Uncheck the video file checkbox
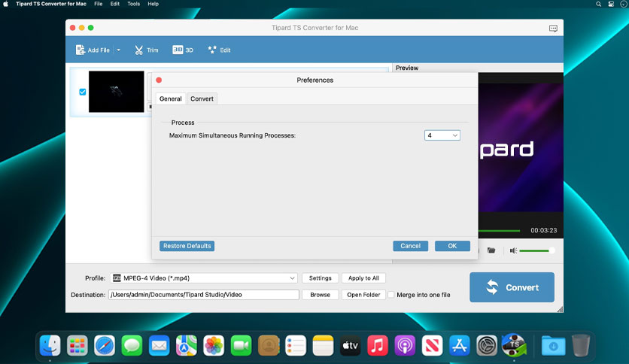Screen dimensions: 629x364 pos(83,92)
